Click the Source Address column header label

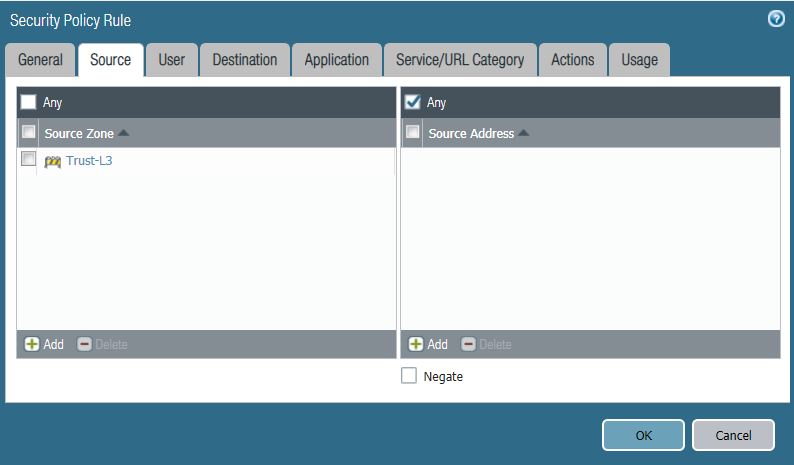click(x=471, y=133)
